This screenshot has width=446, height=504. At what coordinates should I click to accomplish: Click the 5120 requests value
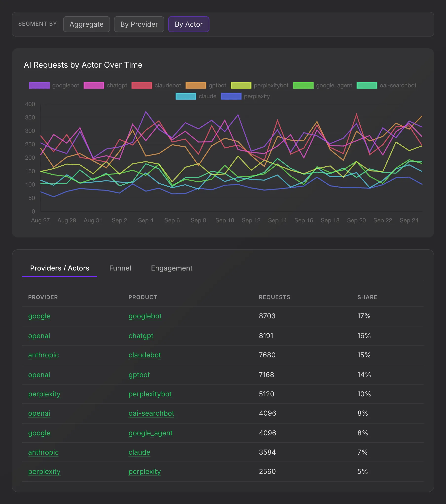click(267, 394)
